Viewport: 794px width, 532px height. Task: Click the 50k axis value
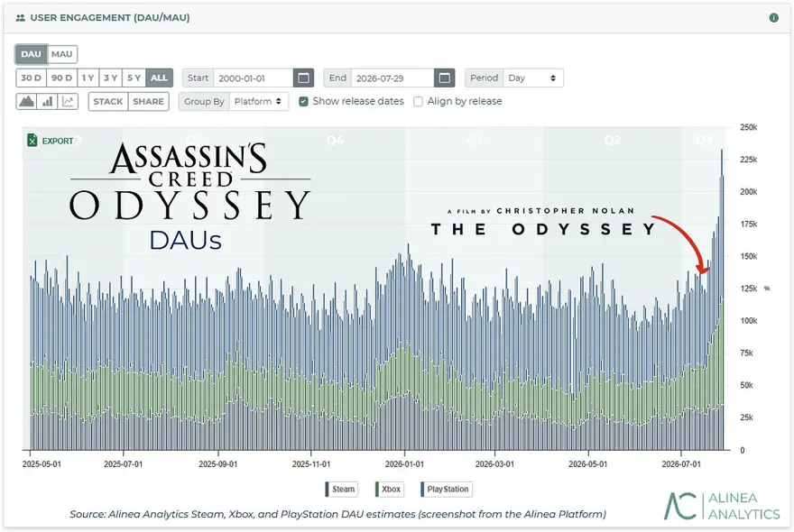(746, 385)
